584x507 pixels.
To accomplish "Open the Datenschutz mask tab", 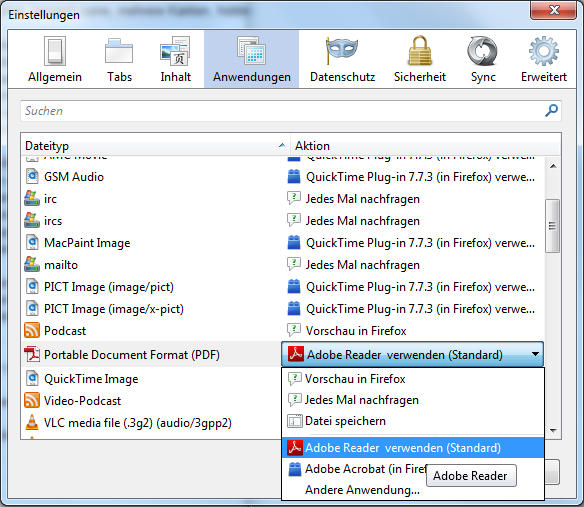I will [342, 59].
